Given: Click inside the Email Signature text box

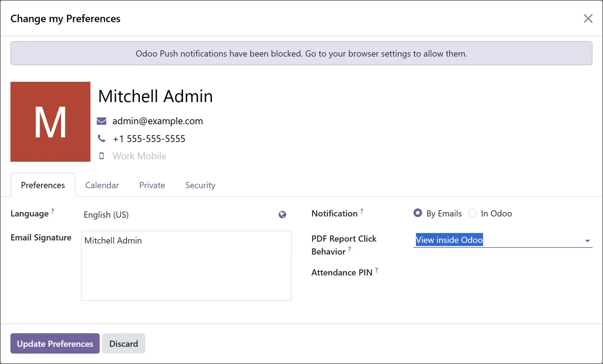Looking at the screenshot, I should pyautogui.click(x=186, y=265).
